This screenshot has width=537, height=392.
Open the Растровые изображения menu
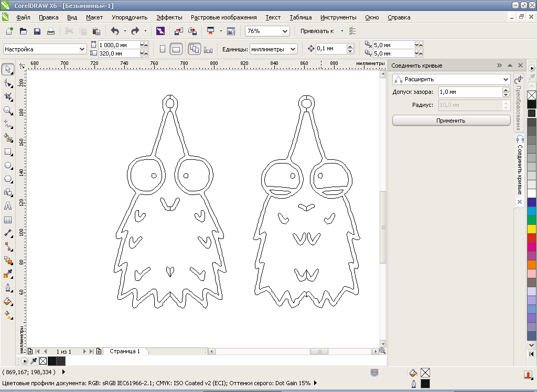tap(223, 17)
